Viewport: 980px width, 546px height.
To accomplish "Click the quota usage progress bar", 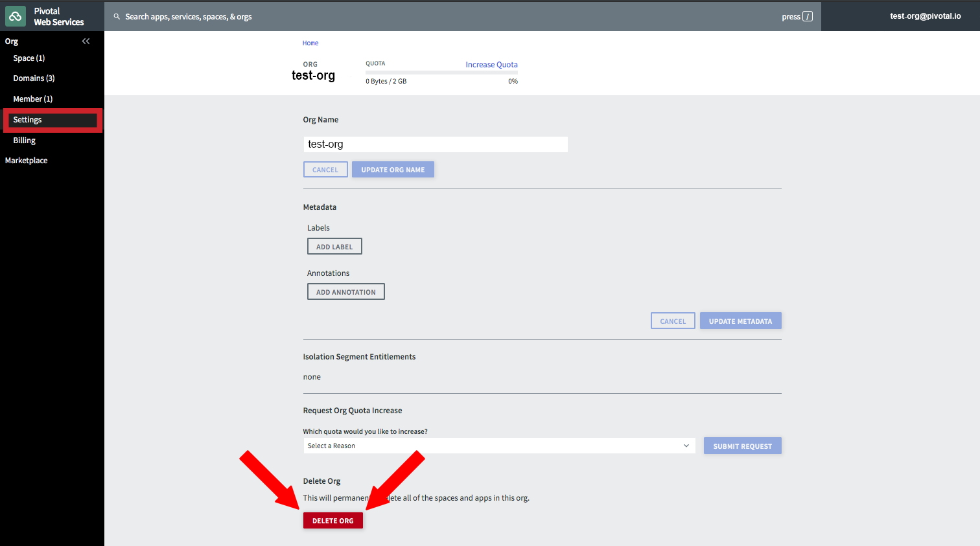I will [441, 73].
